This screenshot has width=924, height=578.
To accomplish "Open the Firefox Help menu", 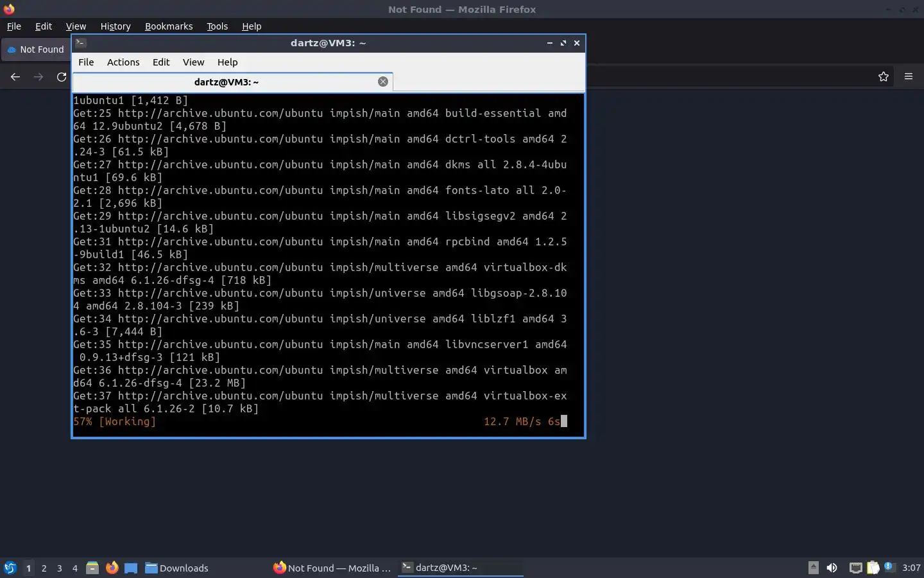I will click(x=252, y=26).
